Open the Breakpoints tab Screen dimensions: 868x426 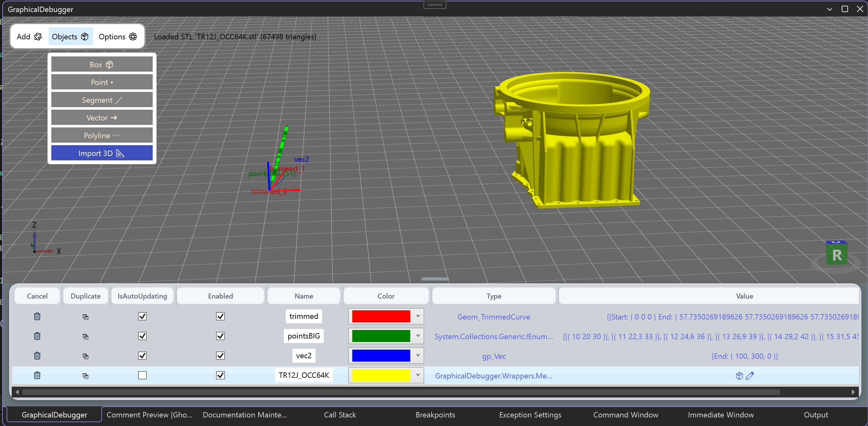click(435, 415)
